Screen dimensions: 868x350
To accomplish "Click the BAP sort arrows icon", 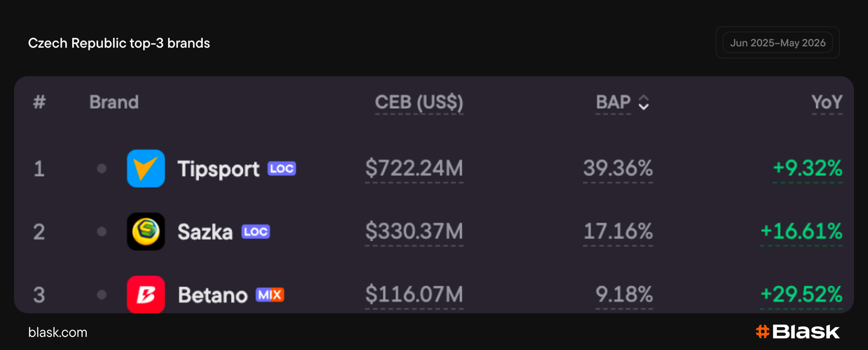I will click(643, 102).
